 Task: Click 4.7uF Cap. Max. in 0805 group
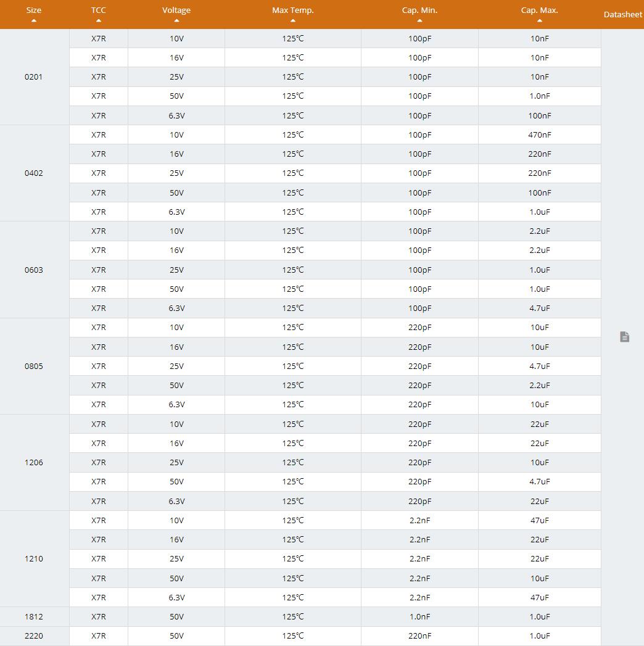coord(539,366)
